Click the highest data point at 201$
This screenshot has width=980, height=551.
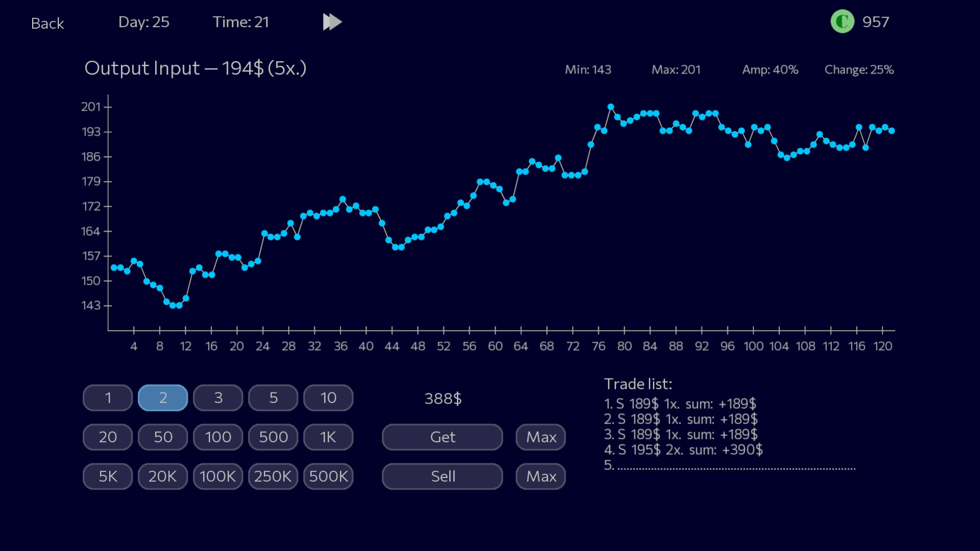click(x=610, y=106)
